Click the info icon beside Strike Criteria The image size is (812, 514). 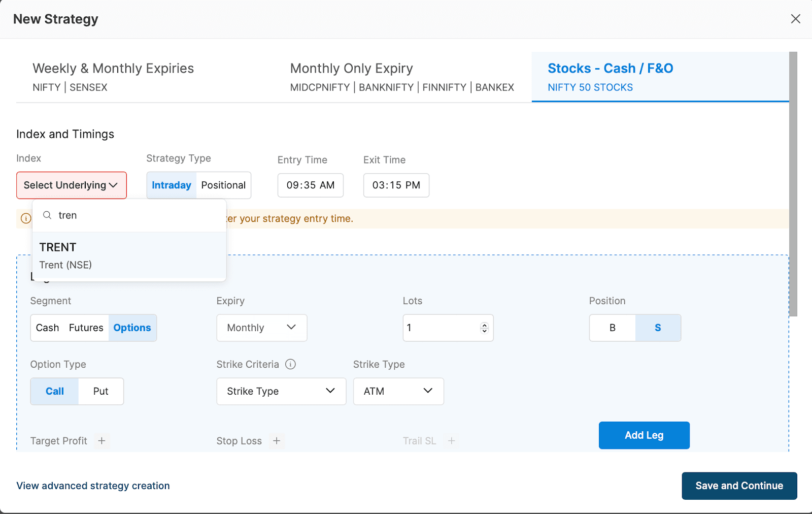(291, 364)
